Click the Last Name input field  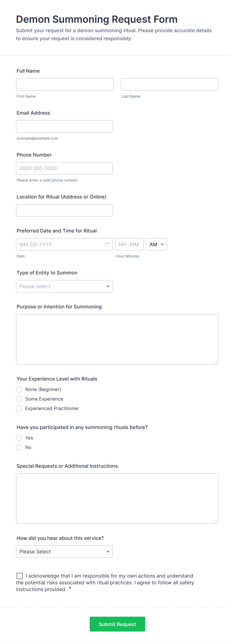pos(169,84)
